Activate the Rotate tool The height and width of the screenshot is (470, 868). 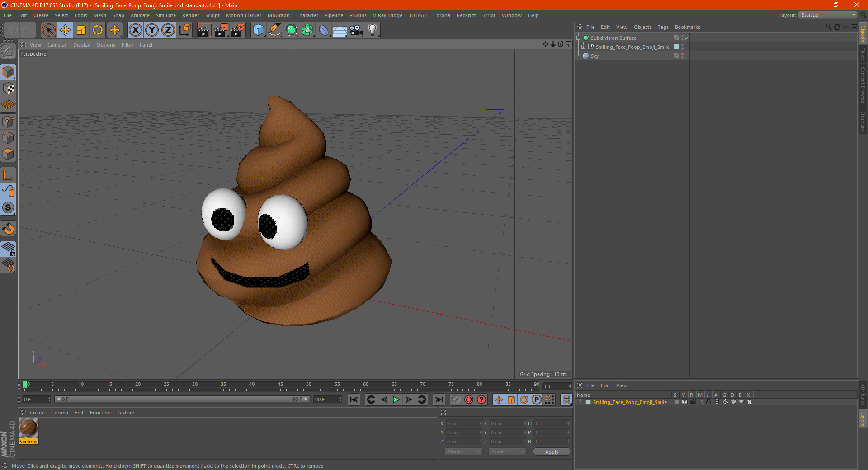point(98,30)
